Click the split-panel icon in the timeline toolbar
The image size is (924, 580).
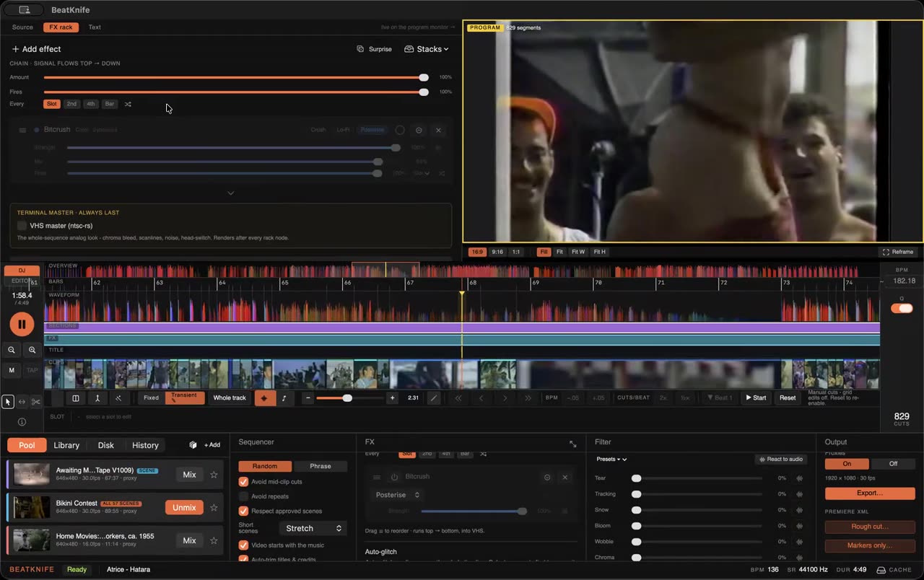tap(76, 397)
